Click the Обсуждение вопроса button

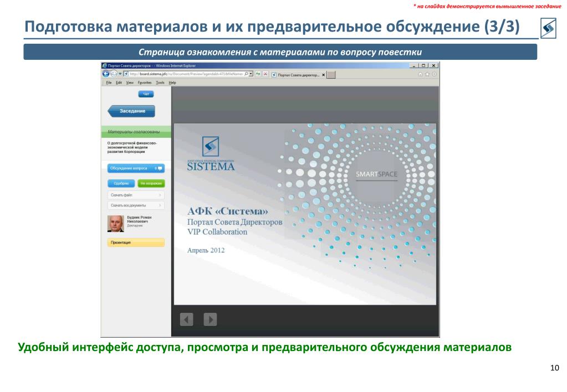(136, 168)
